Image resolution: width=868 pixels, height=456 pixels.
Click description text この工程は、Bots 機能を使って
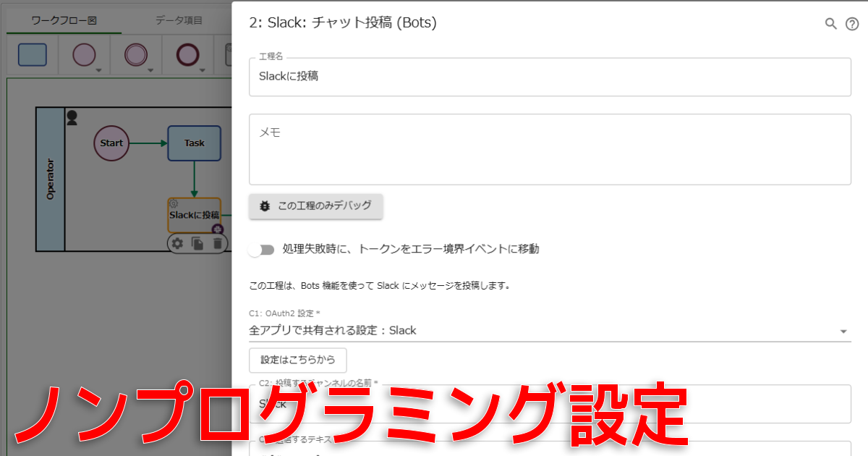tap(380, 286)
